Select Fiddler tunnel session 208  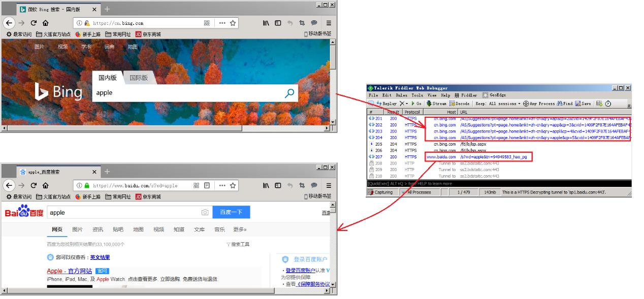click(x=499, y=163)
